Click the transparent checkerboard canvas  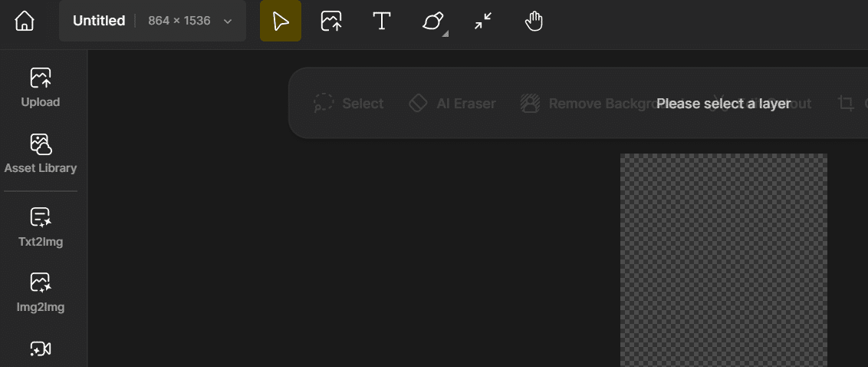pyautogui.click(x=724, y=260)
